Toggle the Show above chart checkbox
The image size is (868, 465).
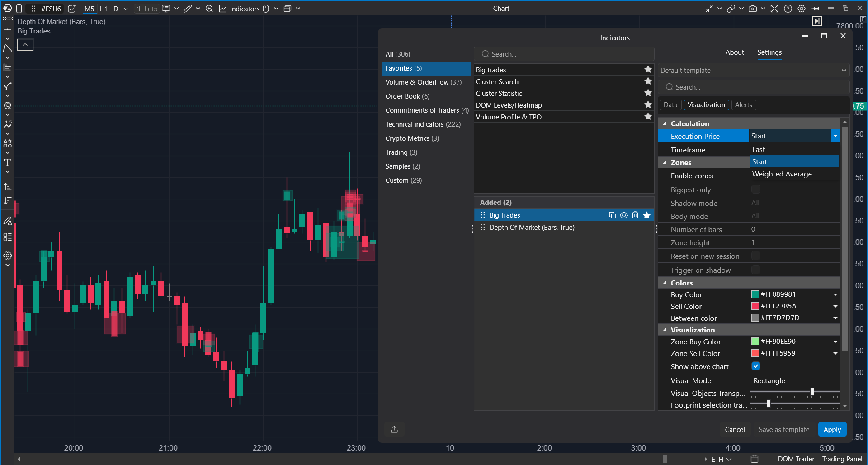click(x=756, y=366)
